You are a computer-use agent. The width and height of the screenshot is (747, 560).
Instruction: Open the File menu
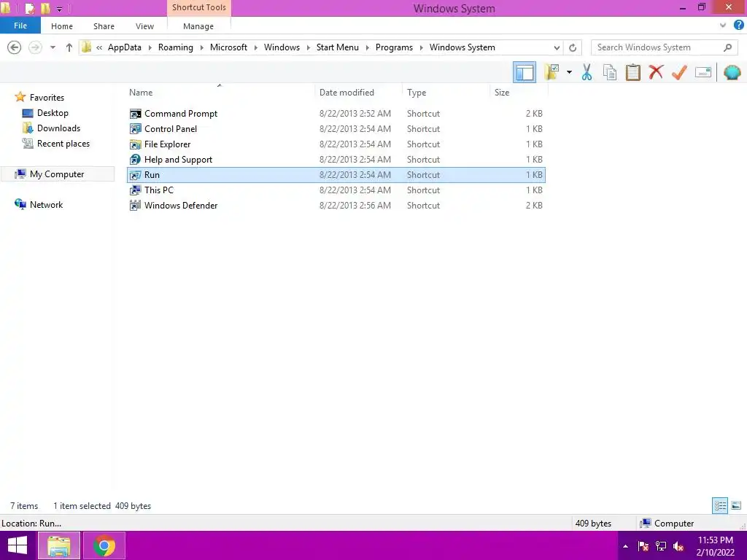click(x=20, y=26)
